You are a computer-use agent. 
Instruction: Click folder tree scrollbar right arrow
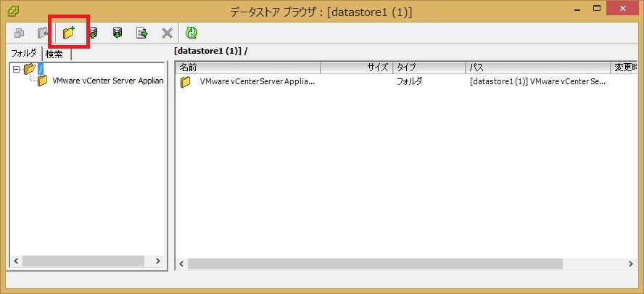point(158,261)
